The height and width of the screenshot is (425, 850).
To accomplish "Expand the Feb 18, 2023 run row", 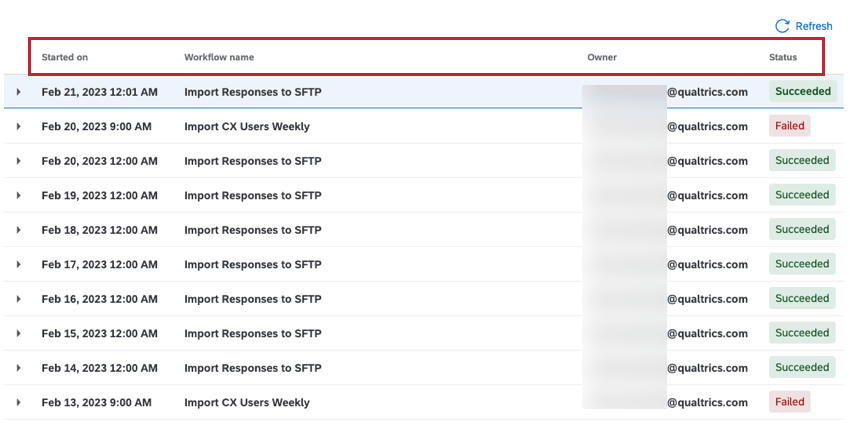I will 18,230.
